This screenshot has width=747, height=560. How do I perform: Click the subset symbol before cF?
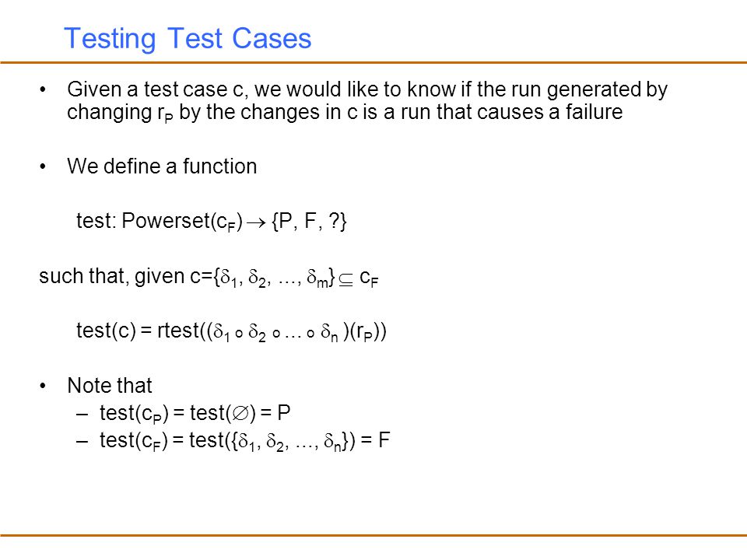click(345, 282)
